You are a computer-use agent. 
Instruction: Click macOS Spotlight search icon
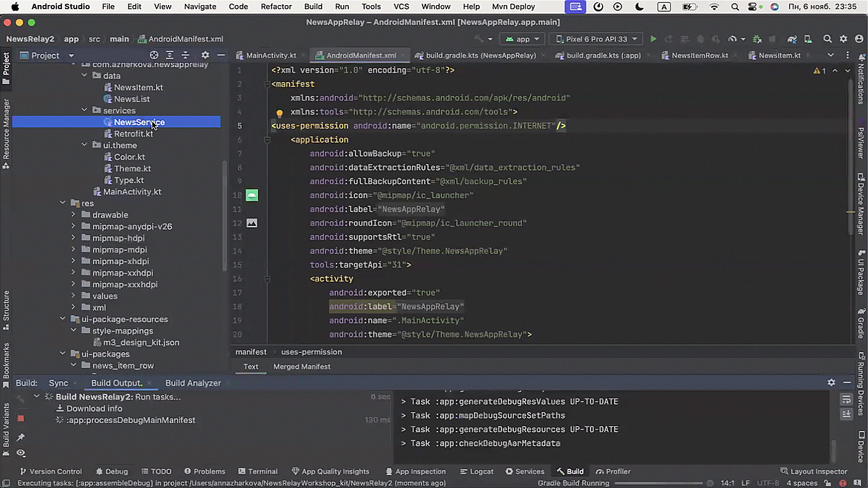click(x=735, y=7)
